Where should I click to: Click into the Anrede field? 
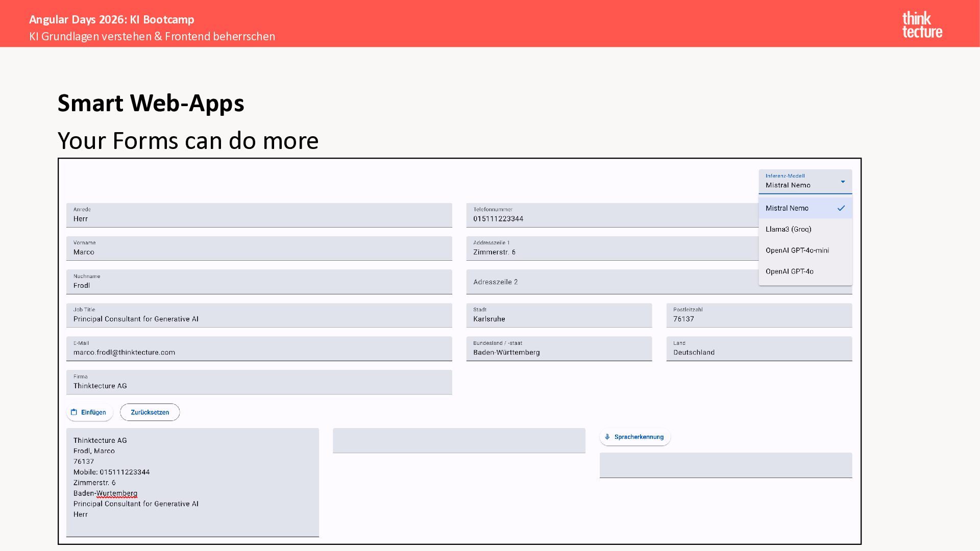[x=259, y=216]
